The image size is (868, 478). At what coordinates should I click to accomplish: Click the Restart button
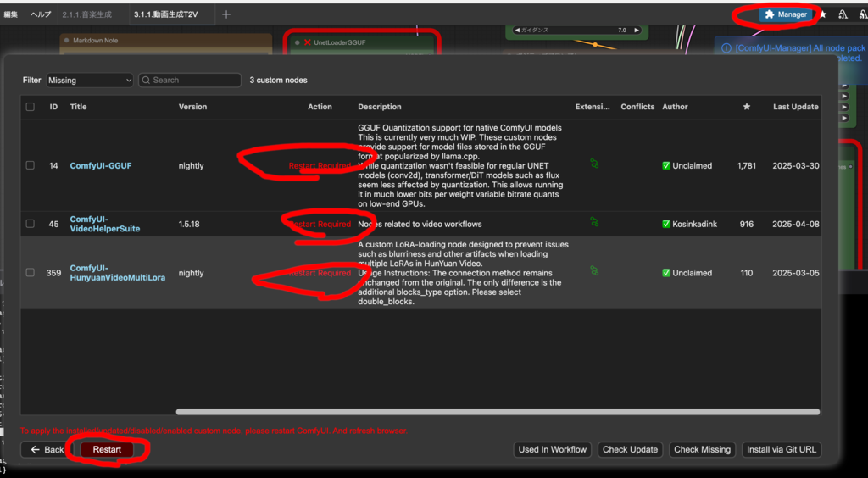tap(107, 450)
